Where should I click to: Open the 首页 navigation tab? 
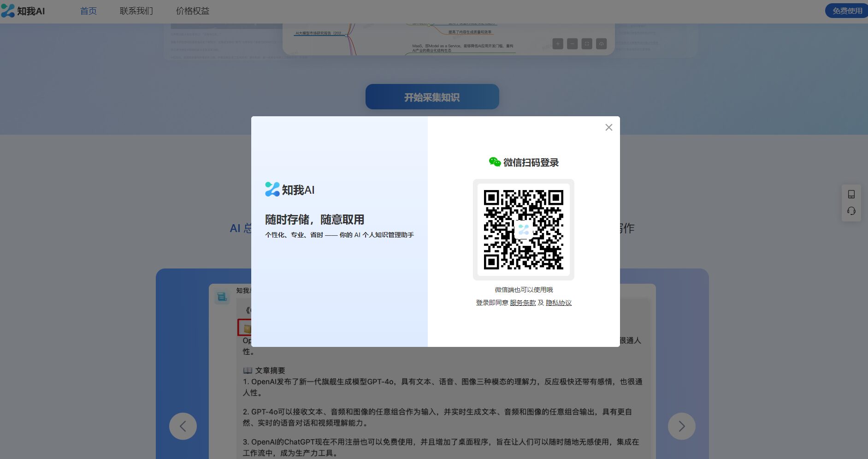point(88,11)
